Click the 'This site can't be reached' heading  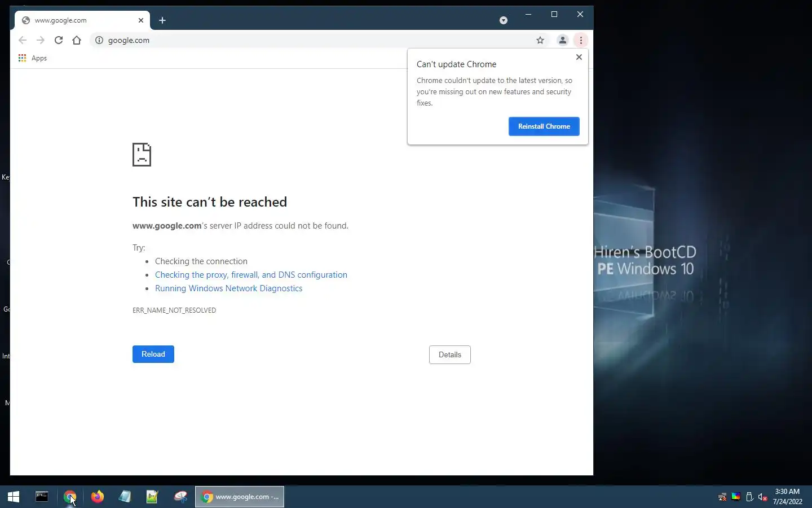210,202
